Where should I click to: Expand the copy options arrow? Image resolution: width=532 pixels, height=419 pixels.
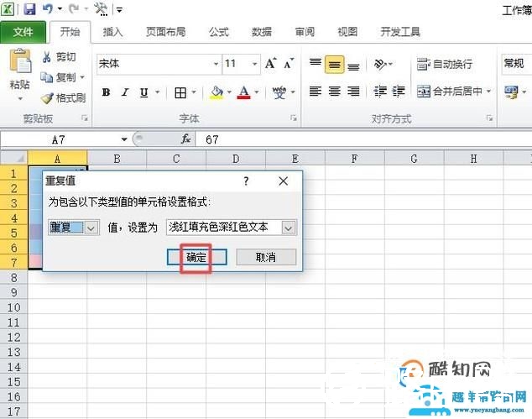(81, 77)
